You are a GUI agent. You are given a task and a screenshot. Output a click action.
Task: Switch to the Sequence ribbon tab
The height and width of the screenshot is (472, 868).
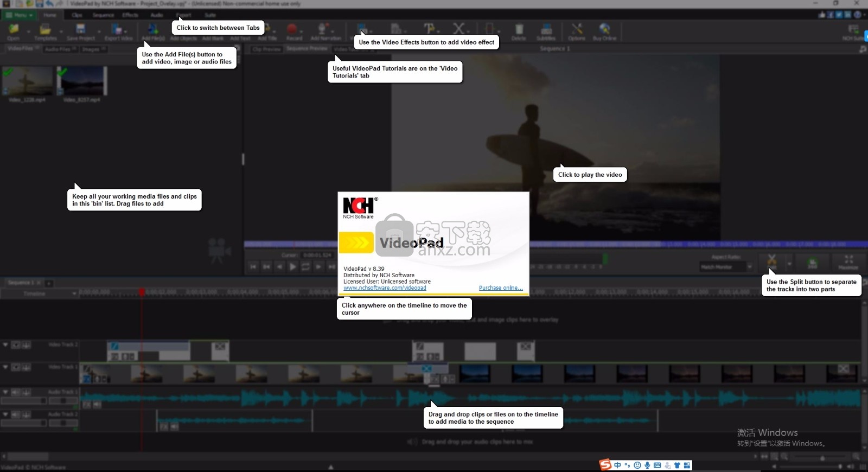tap(103, 15)
